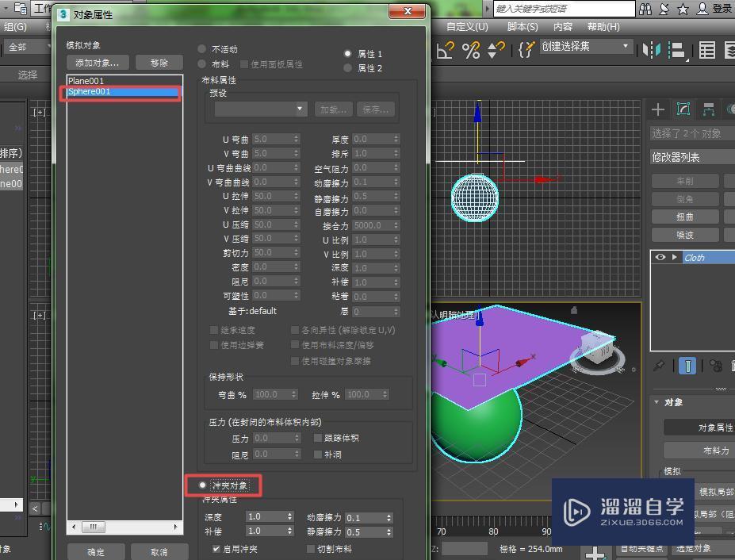Toggle the 启用冲突 checkbox
Screen dimensions: 735x560
click(x=216, y=549)
